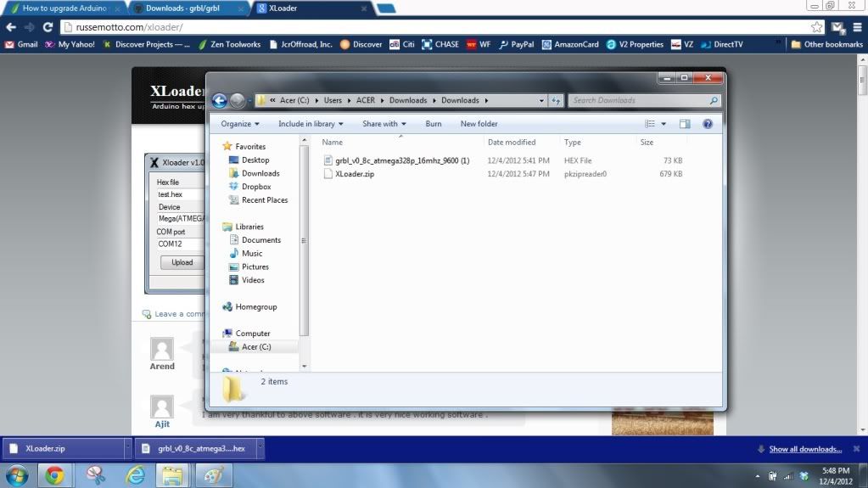Open the Windows Start orb
The width and height of the screenshot is (868, 488).
coord(17,476)
